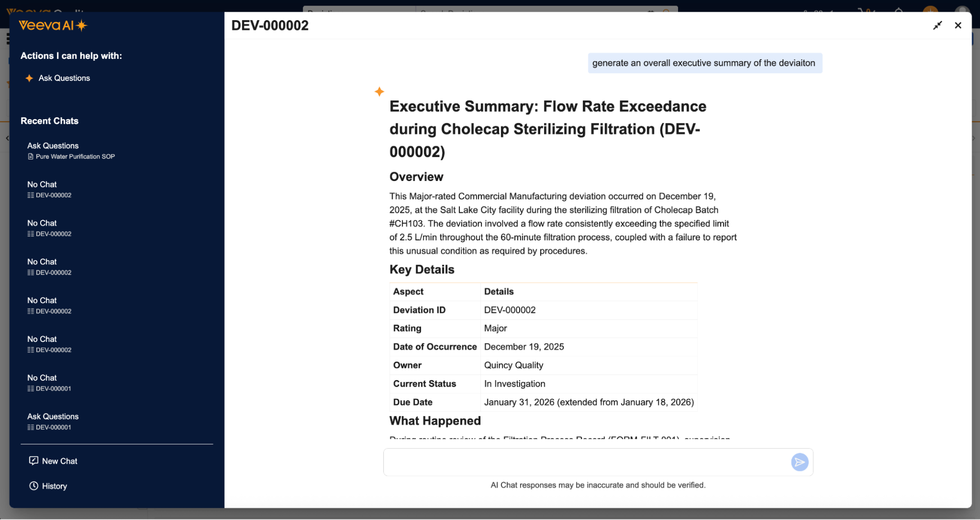Viewport: 980px width, 520px height.
Task: Select Ask Questions action
Action: tap(64, 78)
